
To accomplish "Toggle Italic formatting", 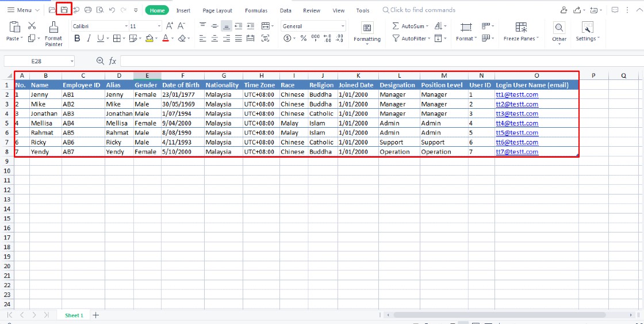I will click(89, 38).
